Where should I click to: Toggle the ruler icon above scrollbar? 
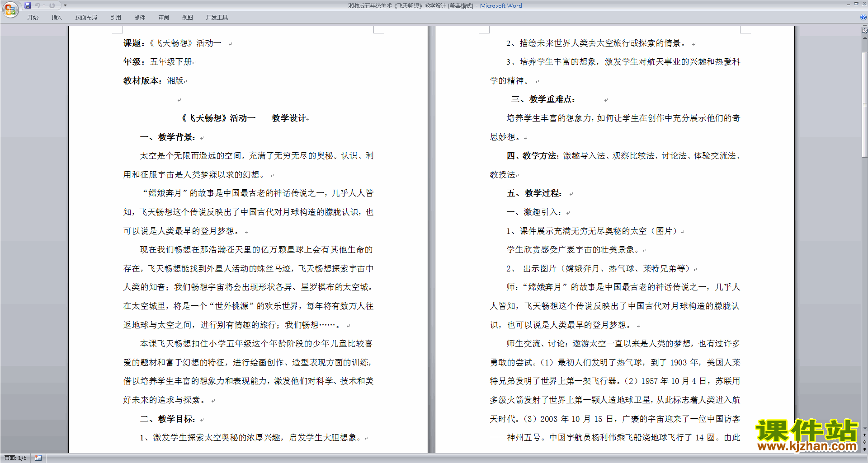(x=865, y=31)
